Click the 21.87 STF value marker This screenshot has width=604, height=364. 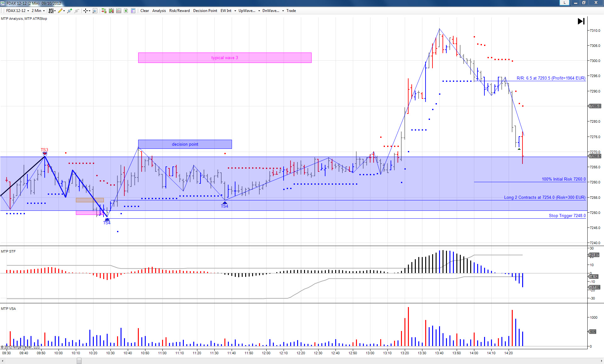[594, 255]
